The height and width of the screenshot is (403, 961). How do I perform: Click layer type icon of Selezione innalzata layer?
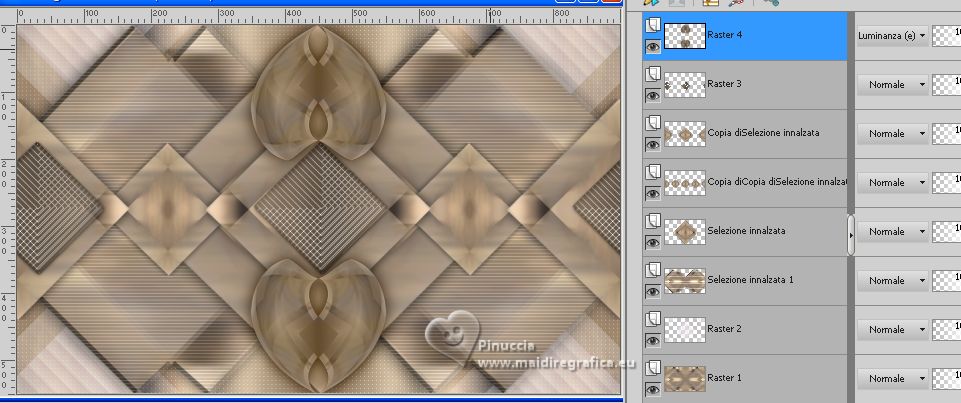653,221
